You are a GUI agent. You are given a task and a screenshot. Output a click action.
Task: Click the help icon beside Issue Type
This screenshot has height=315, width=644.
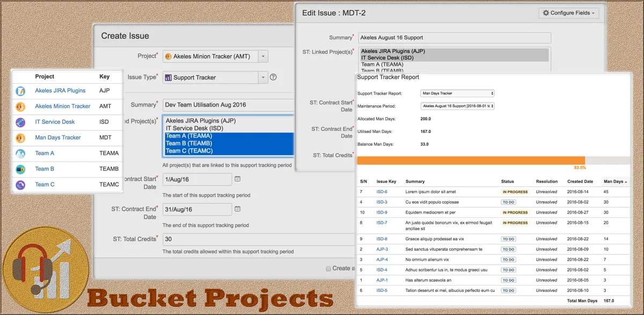273,77
